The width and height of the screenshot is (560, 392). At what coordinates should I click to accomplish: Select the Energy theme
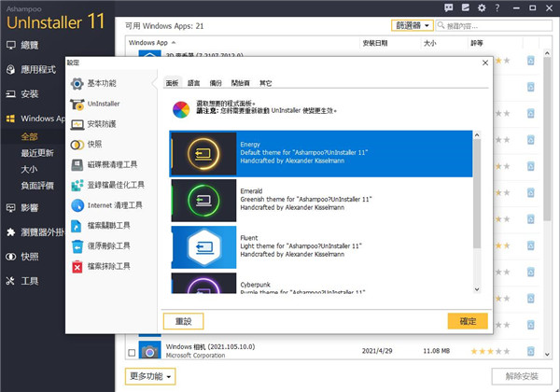[321, 153]
